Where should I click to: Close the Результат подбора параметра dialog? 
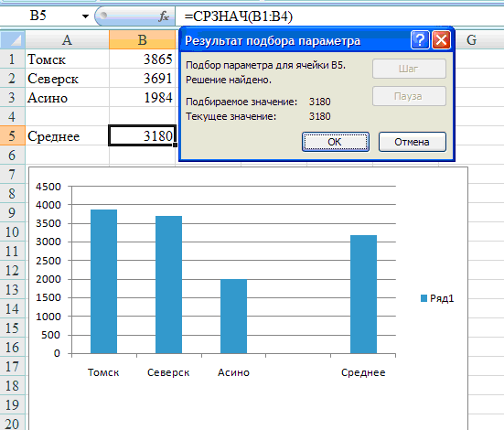[x=441, y=40]
